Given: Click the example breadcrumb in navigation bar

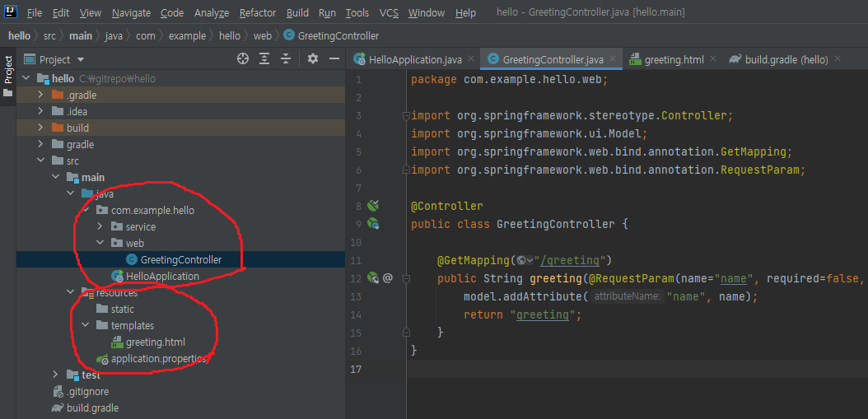Looking at the screenshot, I should click(187, 36).
